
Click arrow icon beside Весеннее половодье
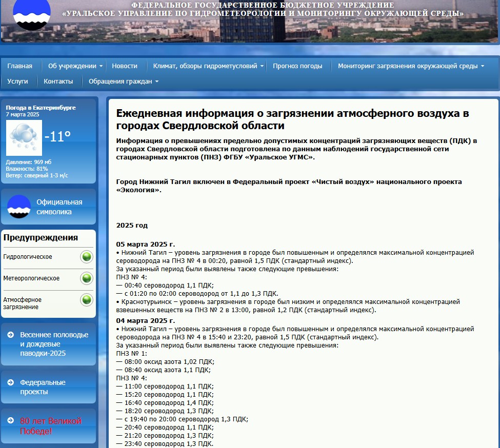point(11,335)
